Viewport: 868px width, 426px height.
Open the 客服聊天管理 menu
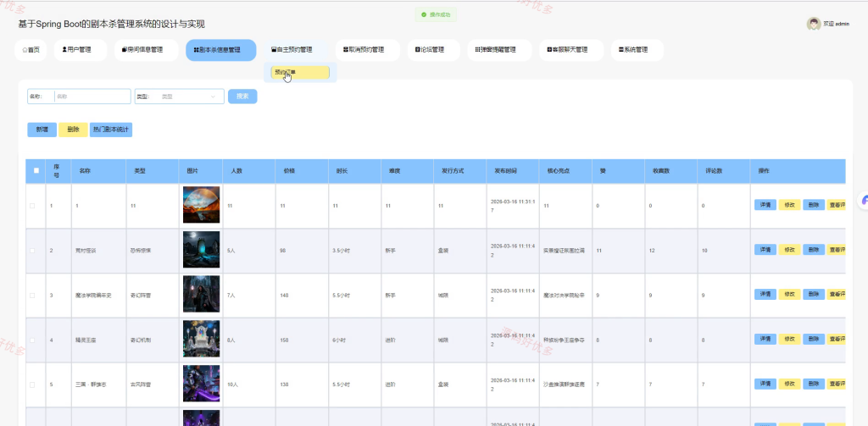pyautogui.click(x=571, y=50)
